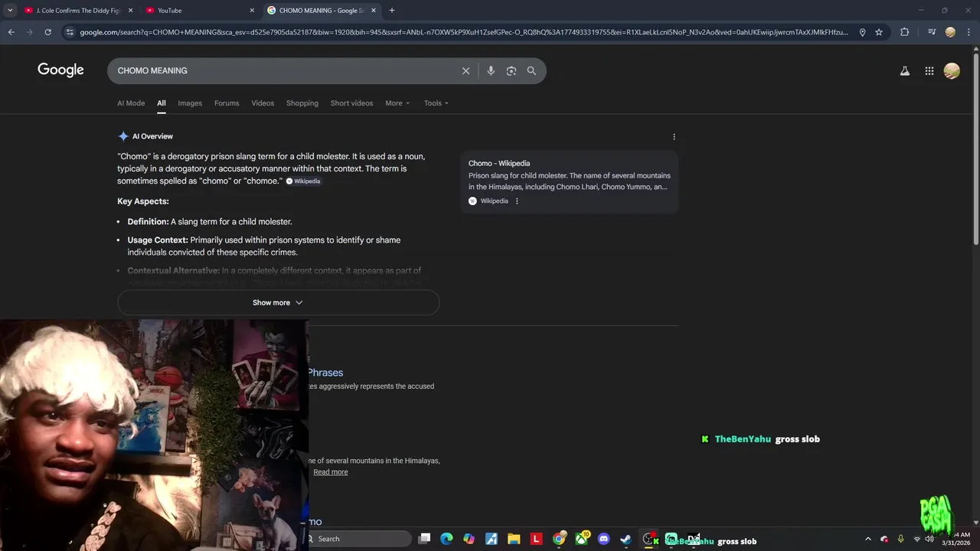
Task: Click the microphone icon in the system tray
Action: click(900, 539)
